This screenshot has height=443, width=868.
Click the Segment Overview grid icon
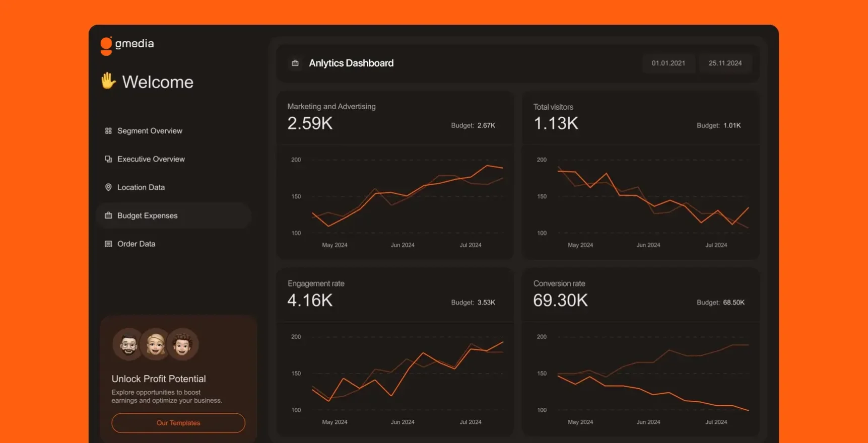[108, 131]
